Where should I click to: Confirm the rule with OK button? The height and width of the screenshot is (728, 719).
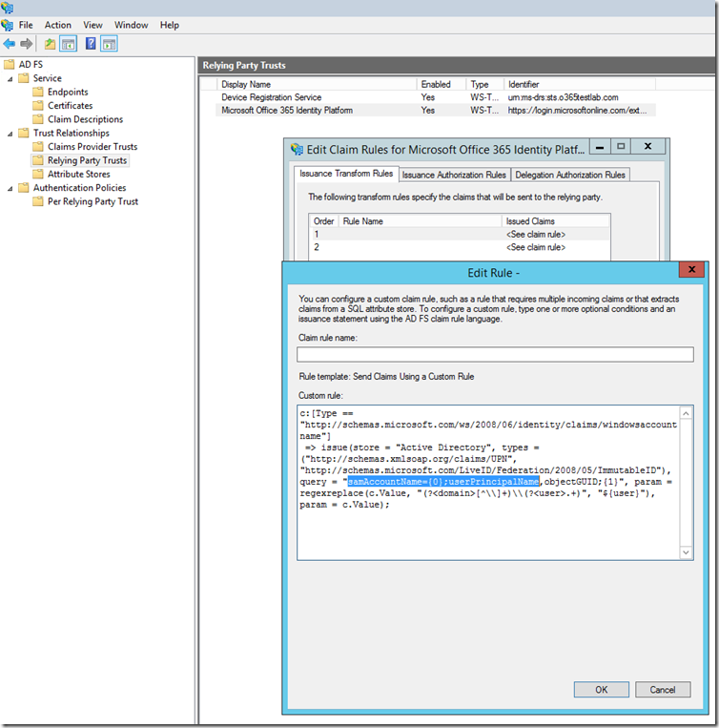pos(601,690)
